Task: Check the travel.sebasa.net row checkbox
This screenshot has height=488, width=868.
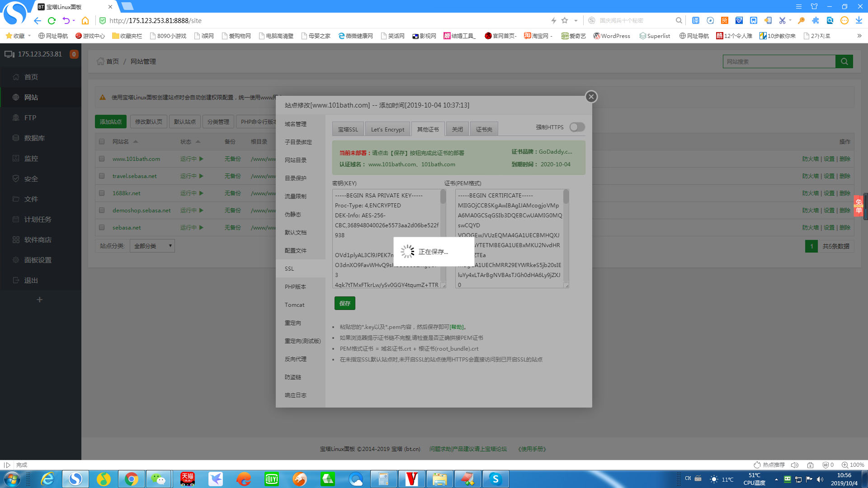Action: 102,176
